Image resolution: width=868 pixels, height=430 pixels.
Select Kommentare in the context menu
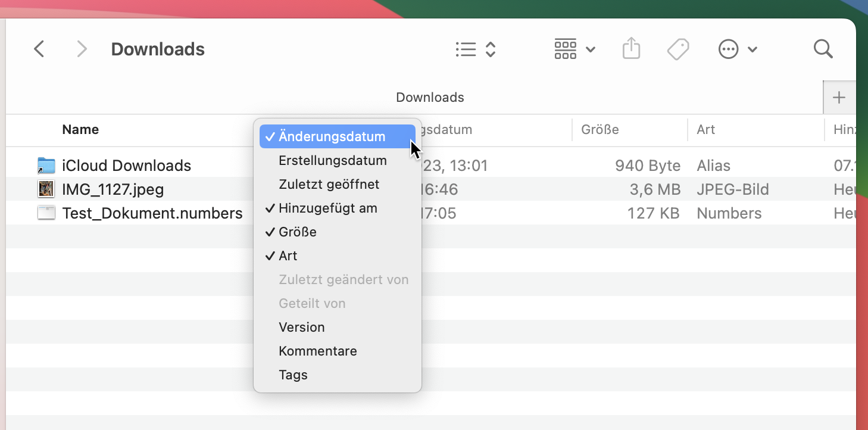[x=317, y=351]
